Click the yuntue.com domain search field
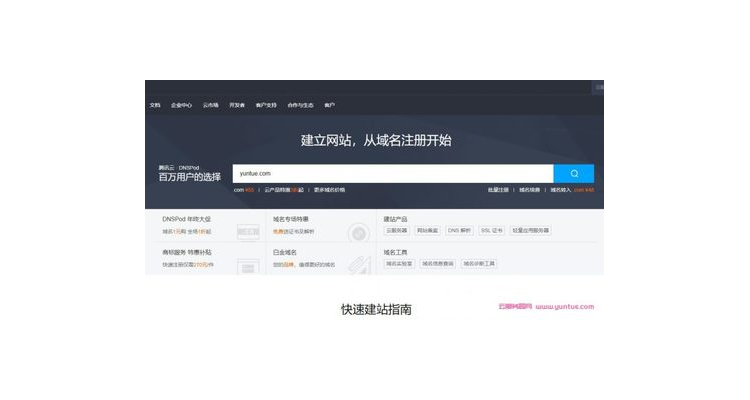This screenshot has height=400, width=750. click(393, 174)
